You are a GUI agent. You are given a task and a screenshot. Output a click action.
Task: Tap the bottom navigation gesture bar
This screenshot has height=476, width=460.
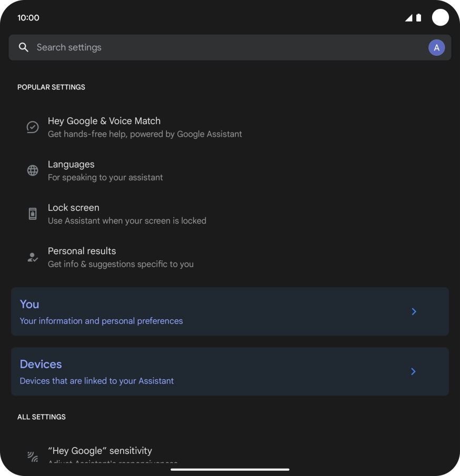coord(230,469)
